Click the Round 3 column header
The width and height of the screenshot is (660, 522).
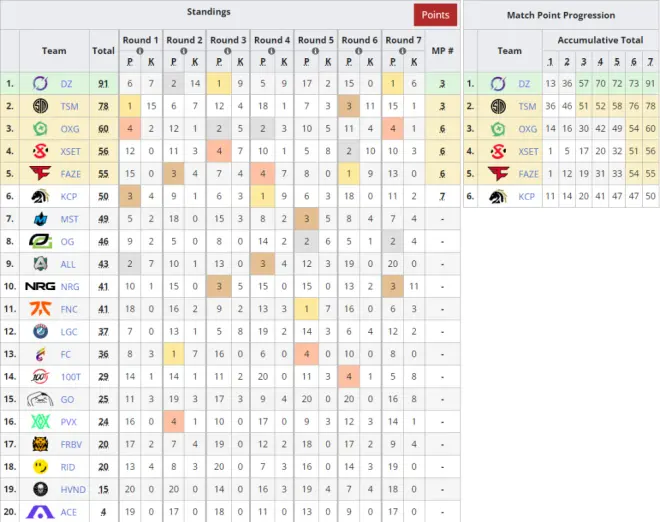228,40
